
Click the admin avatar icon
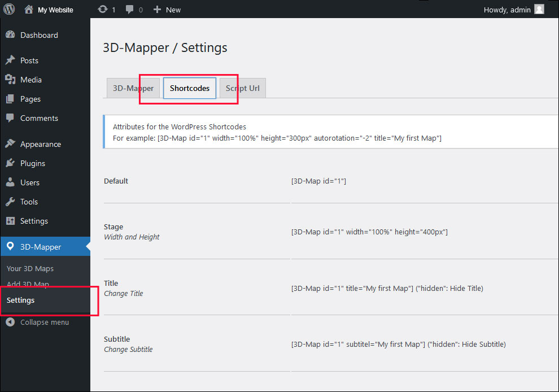(539, 9)
